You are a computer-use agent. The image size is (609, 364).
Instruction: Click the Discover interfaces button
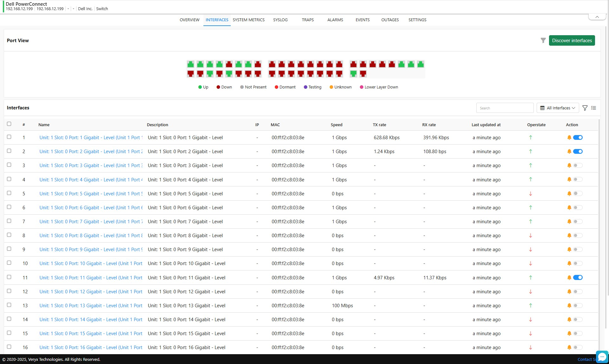click(x=572, y=41)
